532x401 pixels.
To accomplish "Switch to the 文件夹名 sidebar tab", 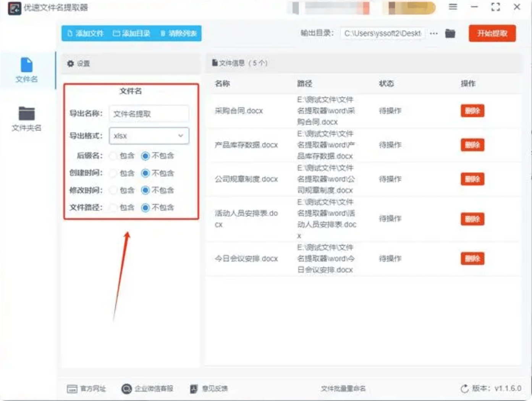I will pyautogui.click(x=27, y=119).
